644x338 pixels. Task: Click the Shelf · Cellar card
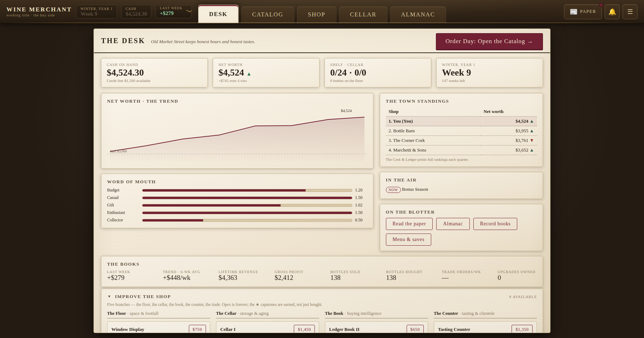click(x=378, y=73)
